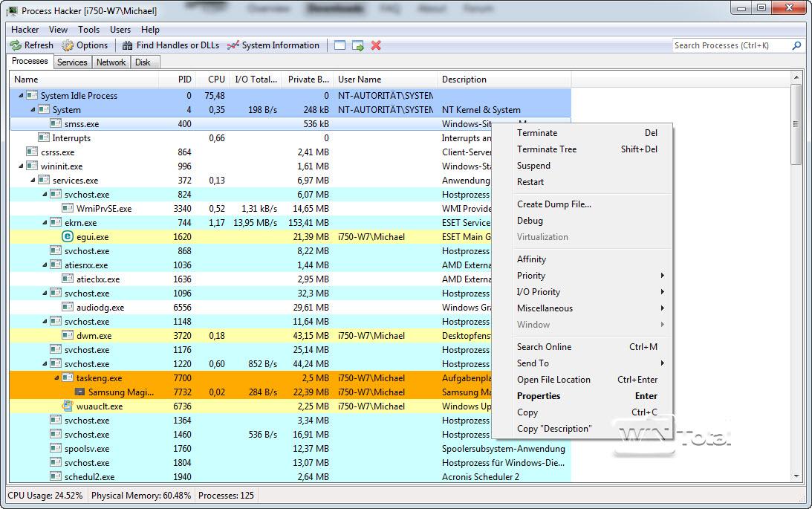Viewport: 812px width, 509px height.
Task: Collapse the taskeng.exe tree node
Action: coord(56,378)
